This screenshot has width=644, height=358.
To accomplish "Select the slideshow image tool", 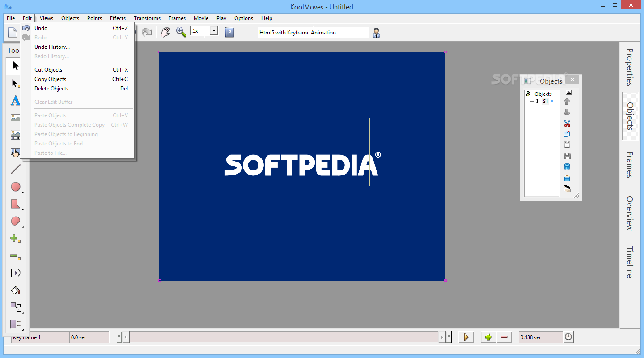I will point(16,135).
